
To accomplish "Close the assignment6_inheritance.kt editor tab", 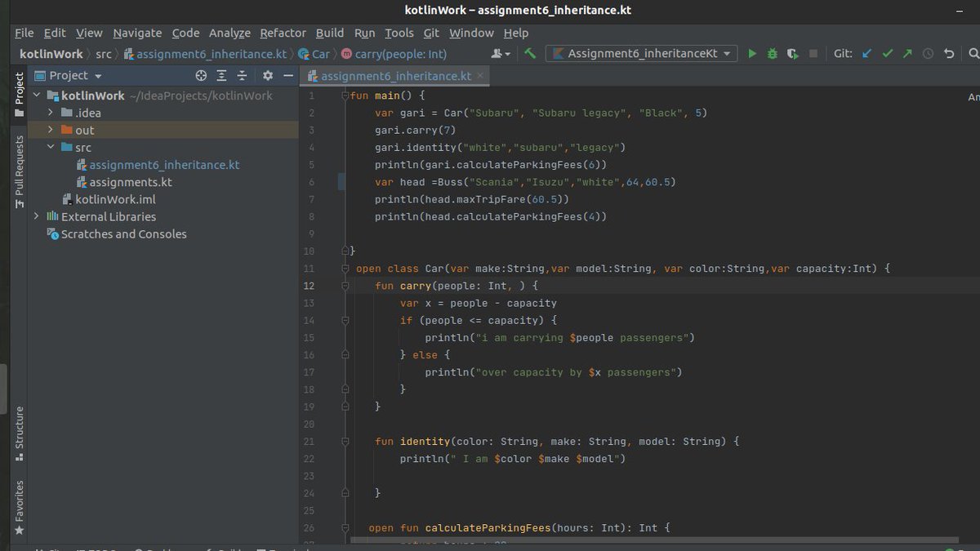I will [x=479, y=73].
